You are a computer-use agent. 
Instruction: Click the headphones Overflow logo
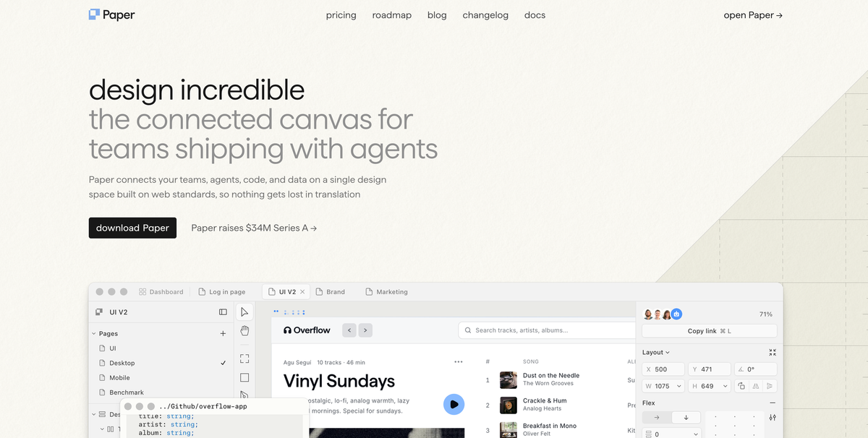pos(307,330)
